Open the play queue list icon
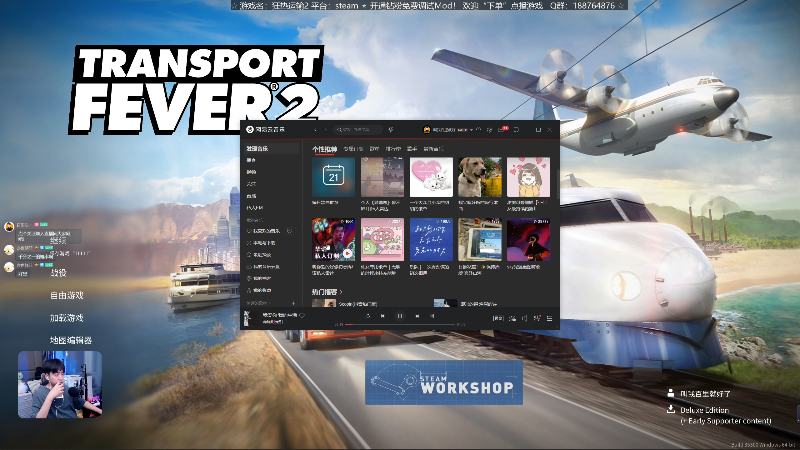 click(549, 318)
